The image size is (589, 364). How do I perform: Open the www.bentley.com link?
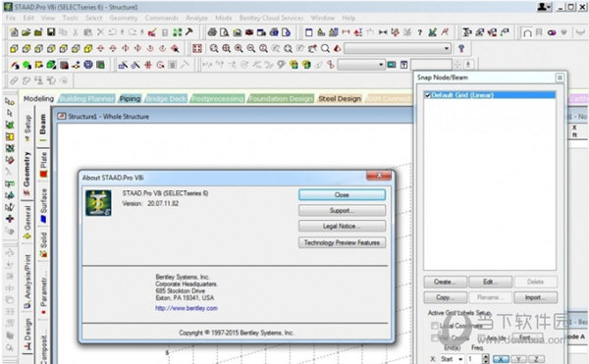point(187,308)
